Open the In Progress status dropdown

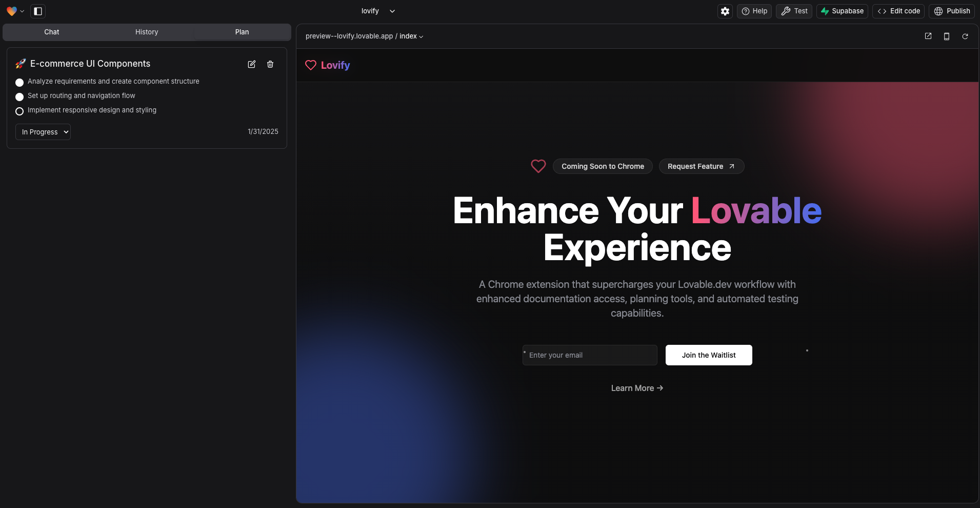pos(43,132)
